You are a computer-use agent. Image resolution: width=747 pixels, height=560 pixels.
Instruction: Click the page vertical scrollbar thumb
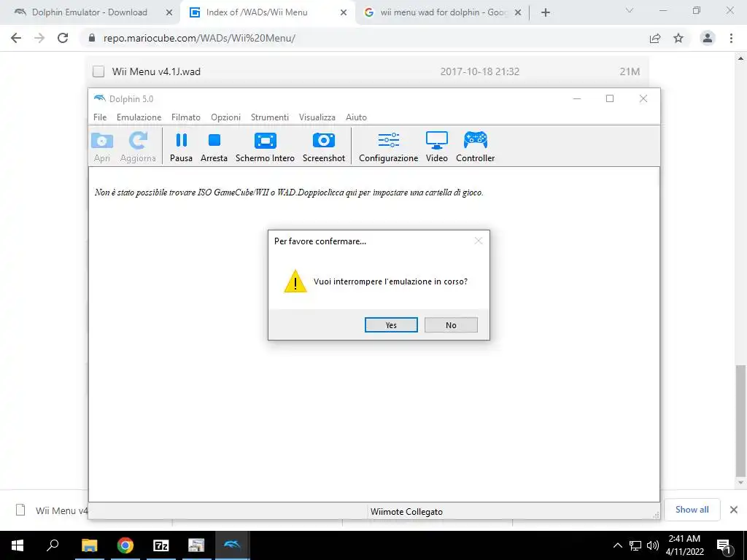point(740,421)
